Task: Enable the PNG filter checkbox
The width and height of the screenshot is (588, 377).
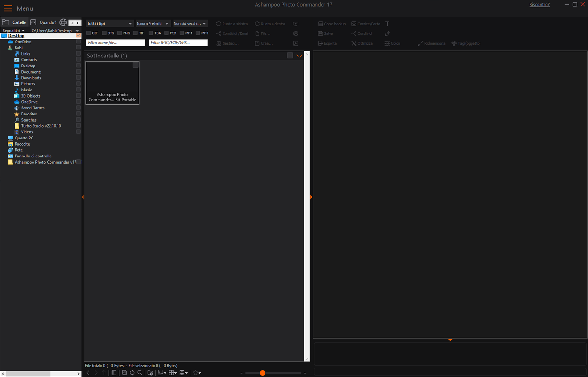Action: [120, 33]
